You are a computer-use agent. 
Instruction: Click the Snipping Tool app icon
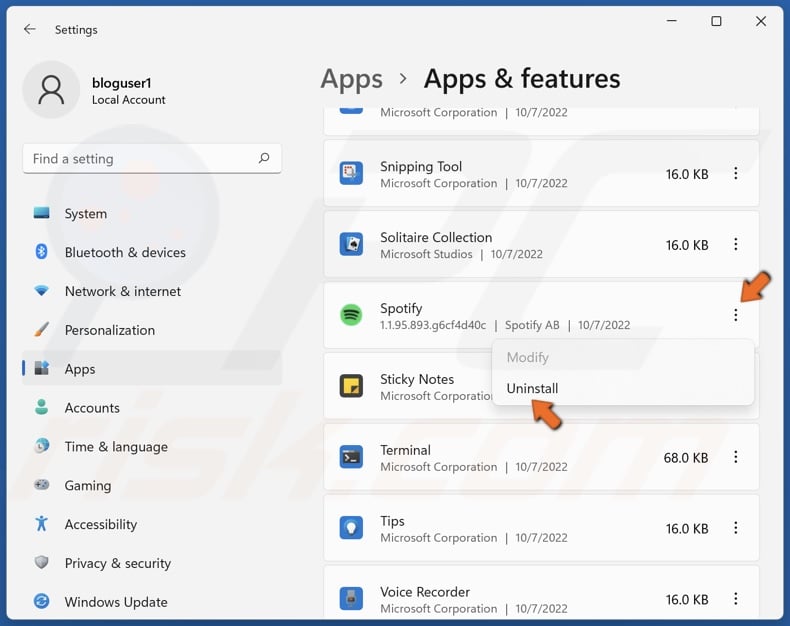point(351,174)
